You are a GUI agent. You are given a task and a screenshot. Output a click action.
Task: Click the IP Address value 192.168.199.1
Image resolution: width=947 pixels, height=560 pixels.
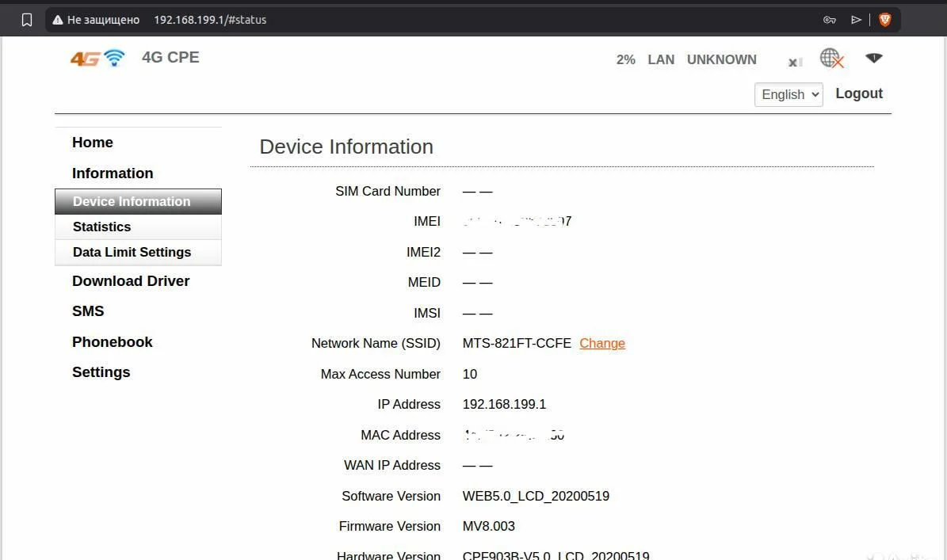[x=504, y=404]
